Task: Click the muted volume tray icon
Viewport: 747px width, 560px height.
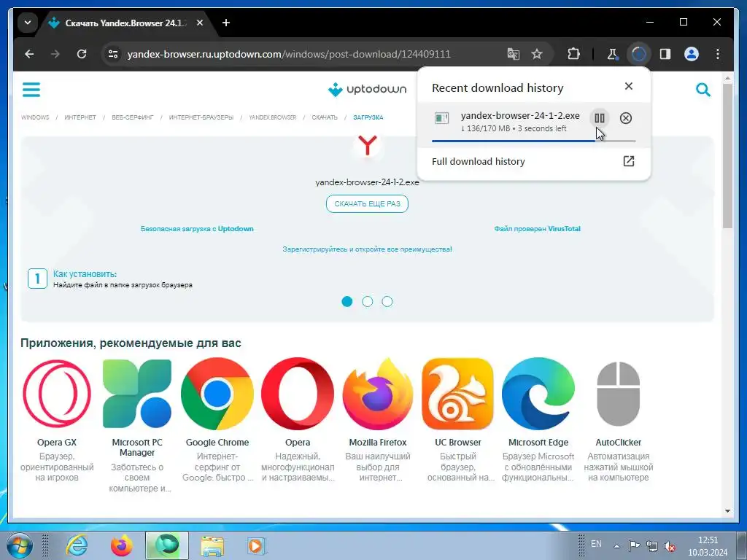Action: point(670,546)
